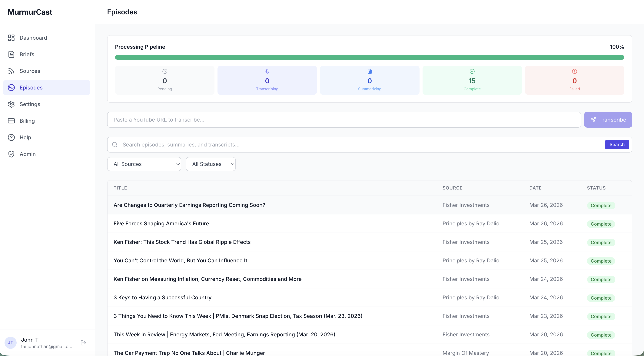Click the Transcribing microphone icon card
The height and width of the screenshot is (356, 644).
267,72
